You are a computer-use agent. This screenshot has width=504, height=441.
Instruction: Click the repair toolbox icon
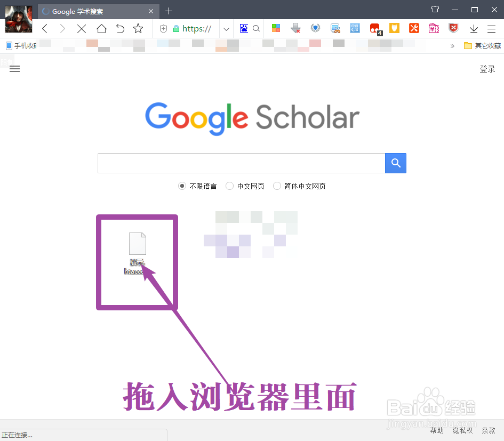(414, 28)
